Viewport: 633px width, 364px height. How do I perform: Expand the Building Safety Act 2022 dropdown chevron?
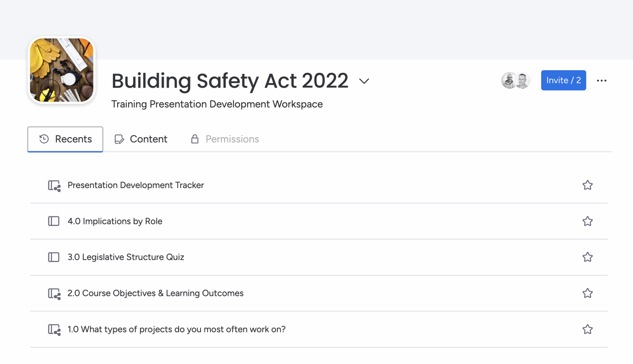[364, 81]
